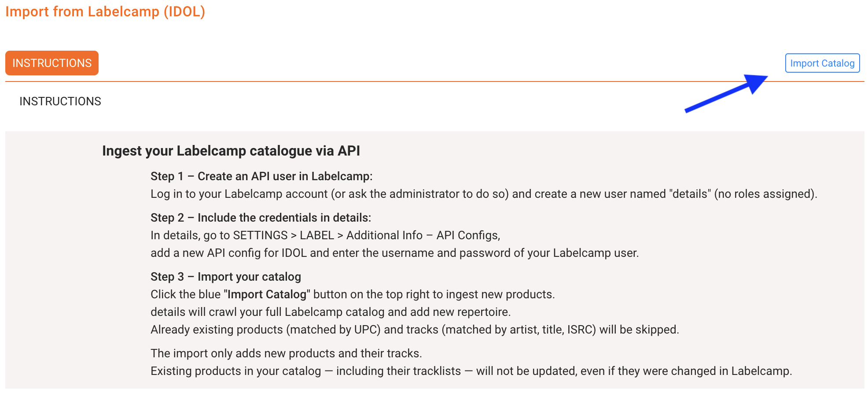Viewport: 868px width, 393px height.
Task: Select the orange INSTRUCTIONS tab
Action: point(52,63)
